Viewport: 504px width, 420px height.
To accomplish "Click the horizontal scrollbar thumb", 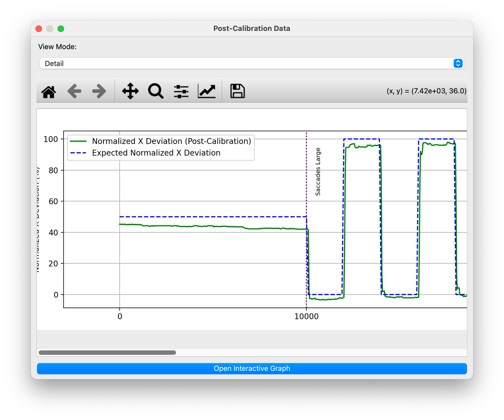I will 107,353.
